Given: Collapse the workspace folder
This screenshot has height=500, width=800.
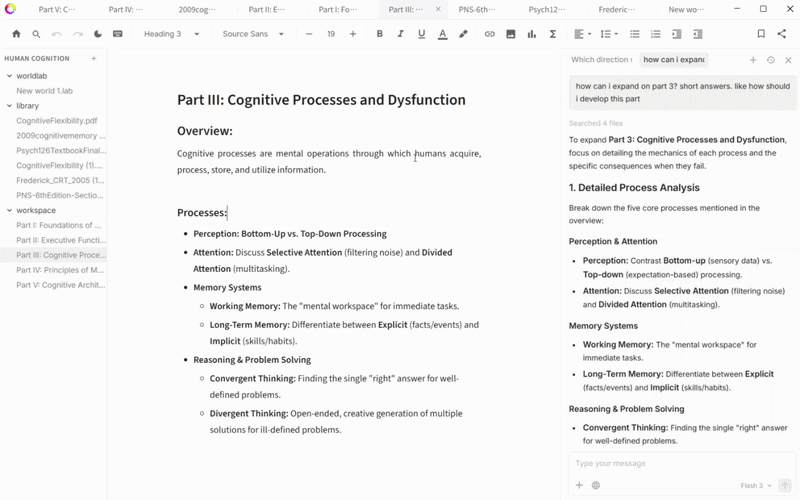Looking at the screenshot, I should (x=9, y=210).
